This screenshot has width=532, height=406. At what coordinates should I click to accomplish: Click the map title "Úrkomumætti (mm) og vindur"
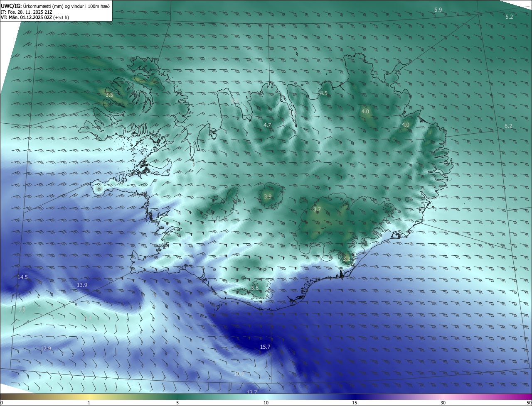53,6
